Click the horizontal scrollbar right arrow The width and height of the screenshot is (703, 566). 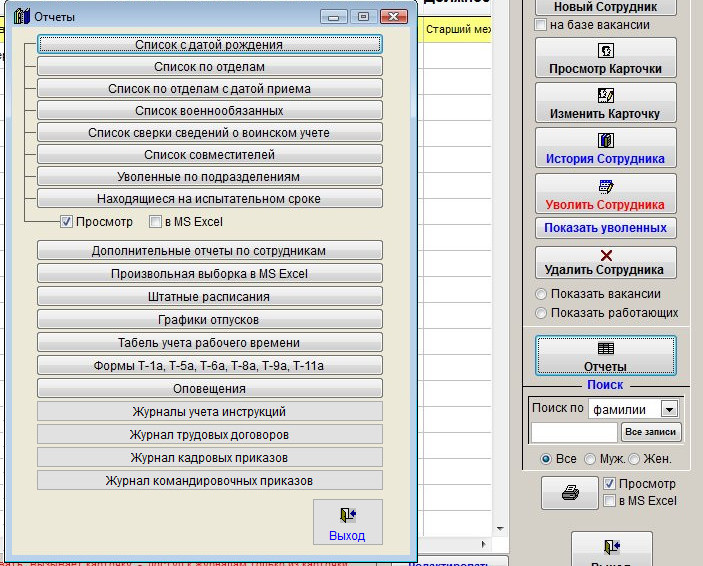(x=483, y=544)
